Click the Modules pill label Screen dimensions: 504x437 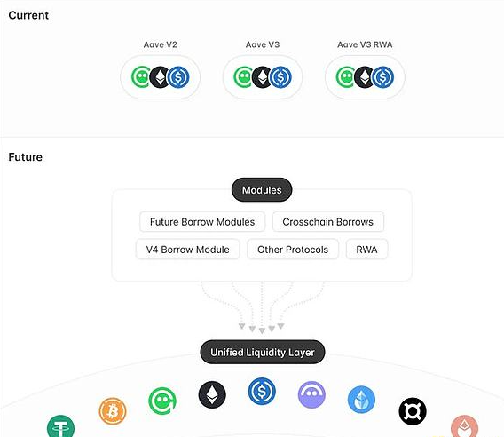[262, 190]
